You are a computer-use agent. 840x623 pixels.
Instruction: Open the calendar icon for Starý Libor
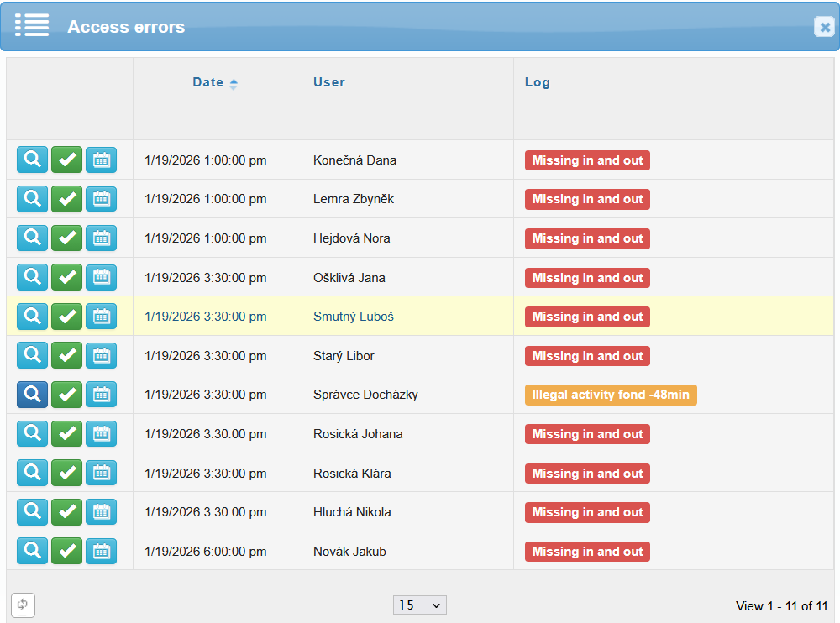coord(101,356)
